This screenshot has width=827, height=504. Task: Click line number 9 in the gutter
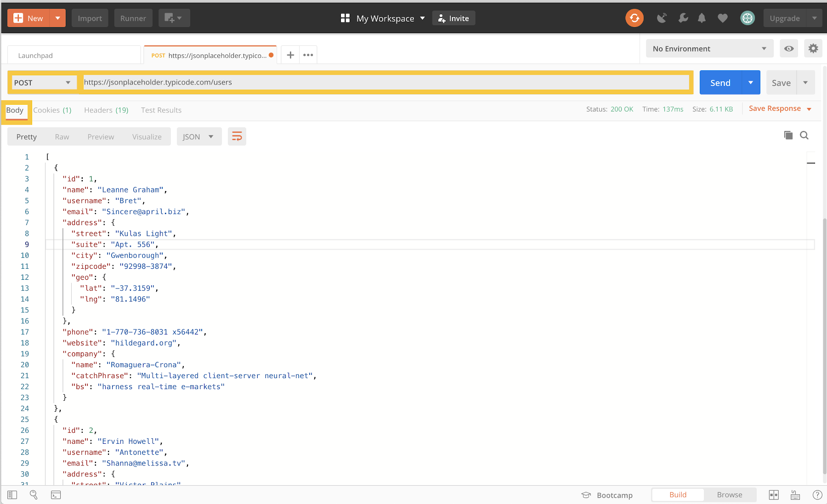point(27,244)
